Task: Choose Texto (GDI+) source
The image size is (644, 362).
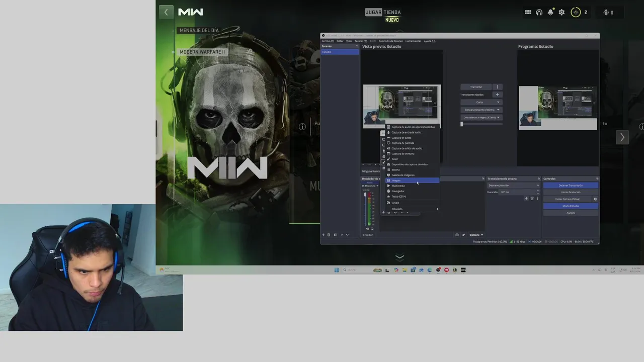Action: [x=413, y=197]
